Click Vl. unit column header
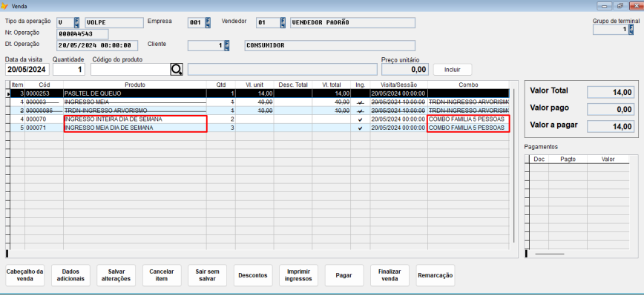644x296 pixels. (254, 85)
